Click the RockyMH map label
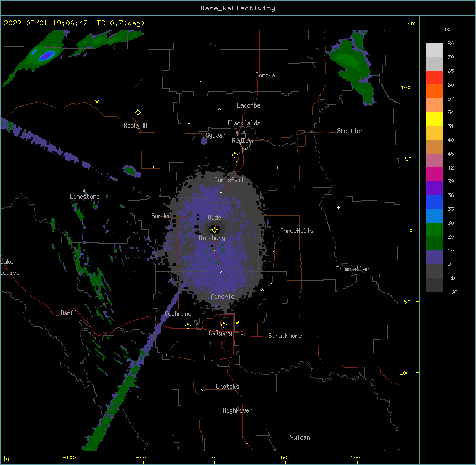Screen dimensions: 476x465 [x=135, y=125]
